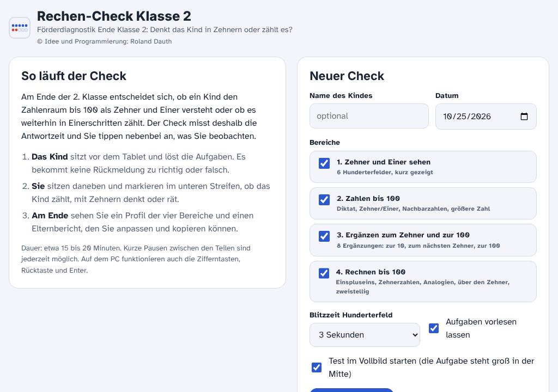Disable the 'Test im Vollbild starten' checkbox

[x=317, y=367]
